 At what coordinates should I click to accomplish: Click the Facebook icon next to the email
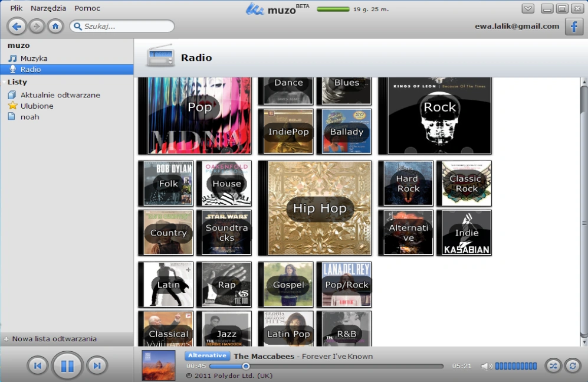click(x=574, y=27)
